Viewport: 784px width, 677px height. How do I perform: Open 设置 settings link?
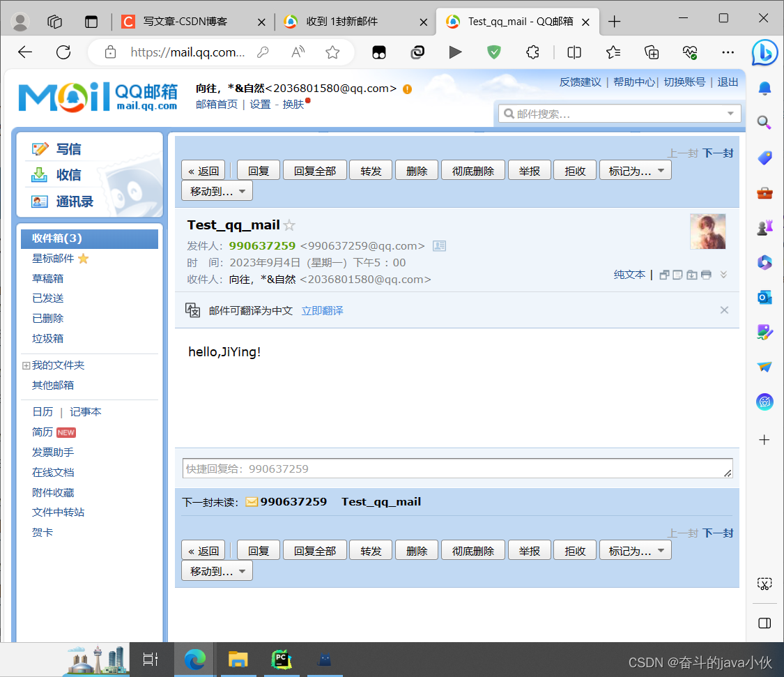click(x=260, y=104)
